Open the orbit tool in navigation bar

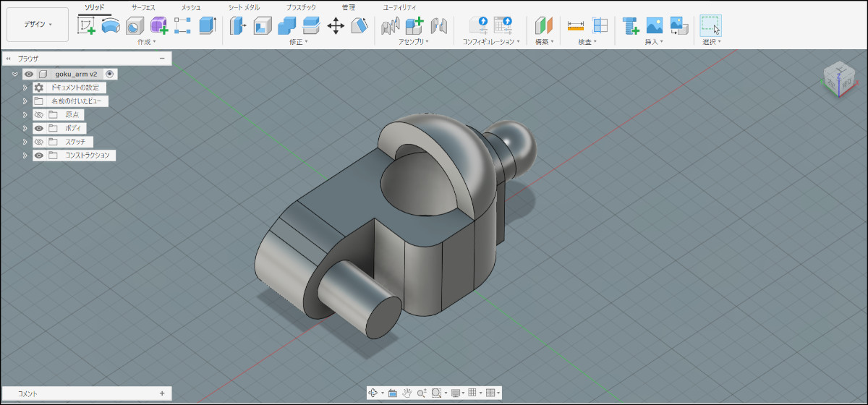[374, 393]
